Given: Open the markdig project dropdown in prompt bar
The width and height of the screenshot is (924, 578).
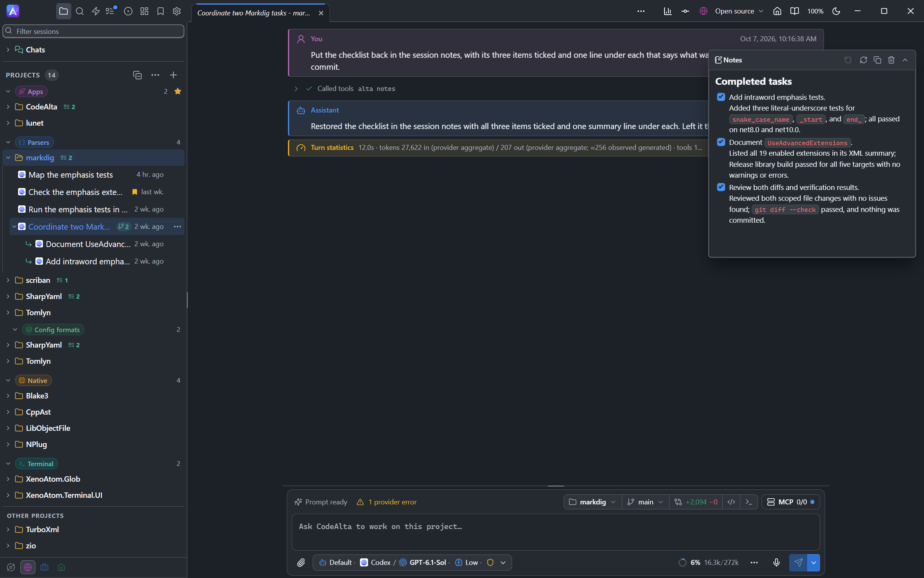Looking at the screenshot, I should (x=593, y=502).
